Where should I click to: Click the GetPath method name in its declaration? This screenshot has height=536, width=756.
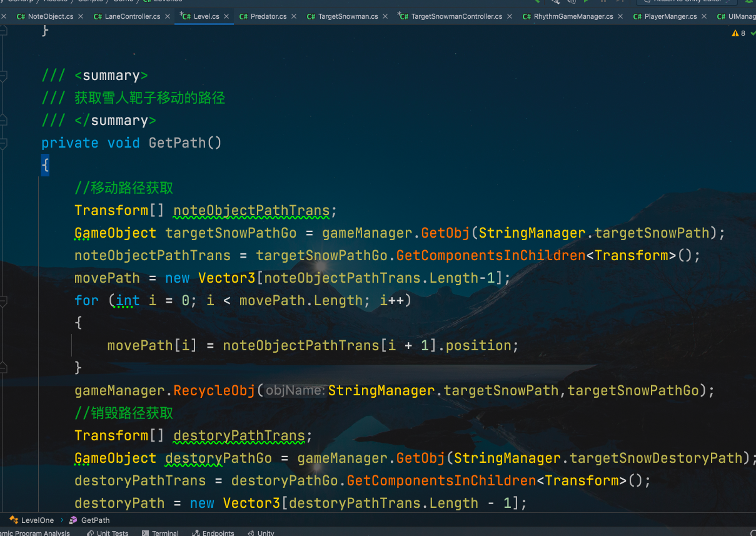click(x=177, y=143)
